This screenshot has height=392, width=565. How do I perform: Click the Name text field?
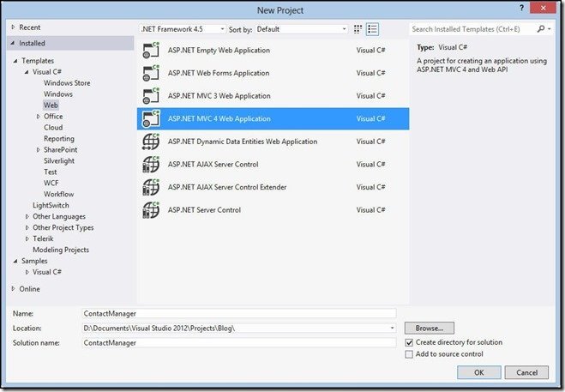pos(239,313)
